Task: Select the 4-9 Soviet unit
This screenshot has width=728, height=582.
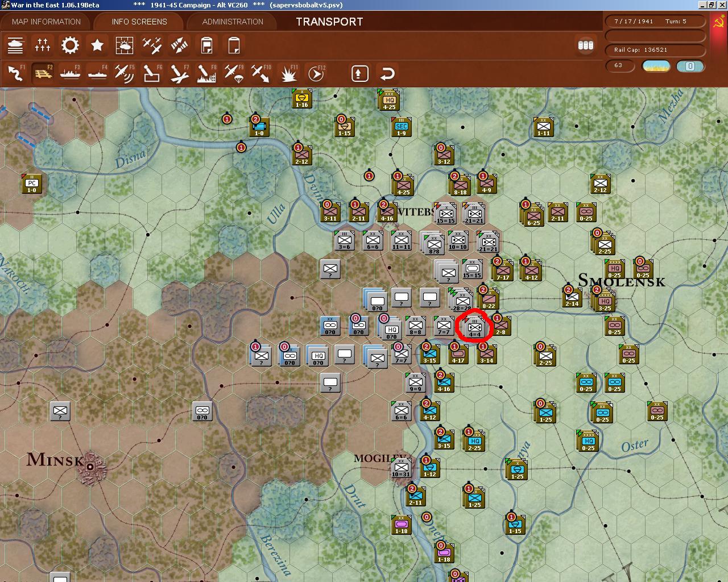Action: (x=487, y=184)
